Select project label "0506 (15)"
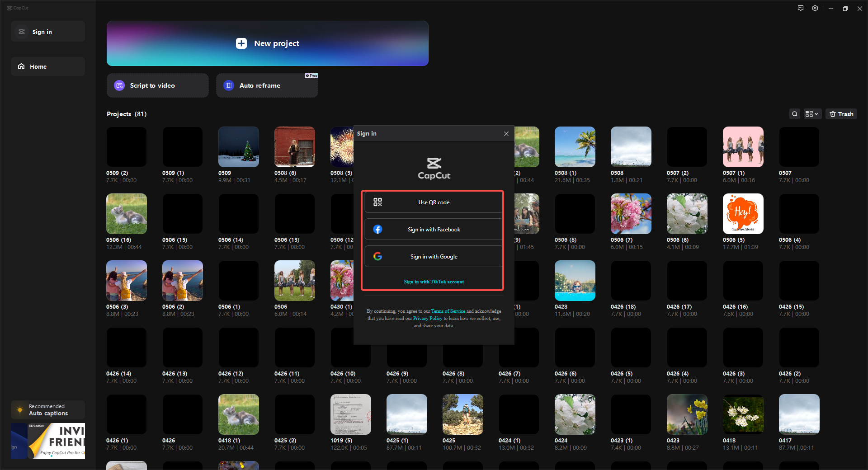The width and height of the screenshot is (868, 470). click(x=175, y=240)
